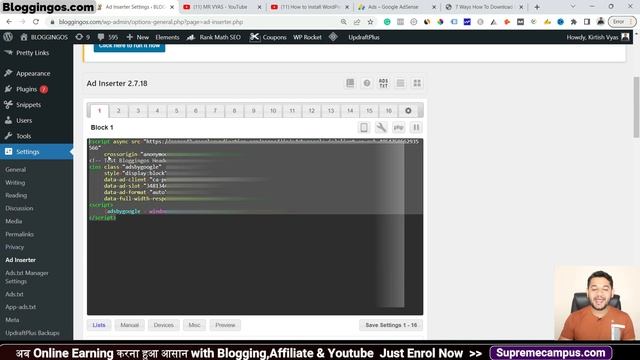Click browser back arrow

(x=9, y=22)
